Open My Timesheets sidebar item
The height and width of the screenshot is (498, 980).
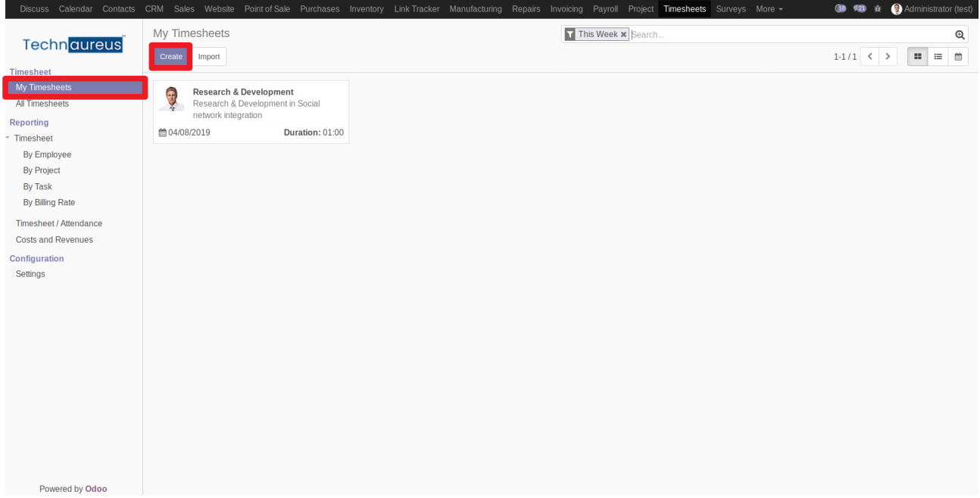pos(74,88)
